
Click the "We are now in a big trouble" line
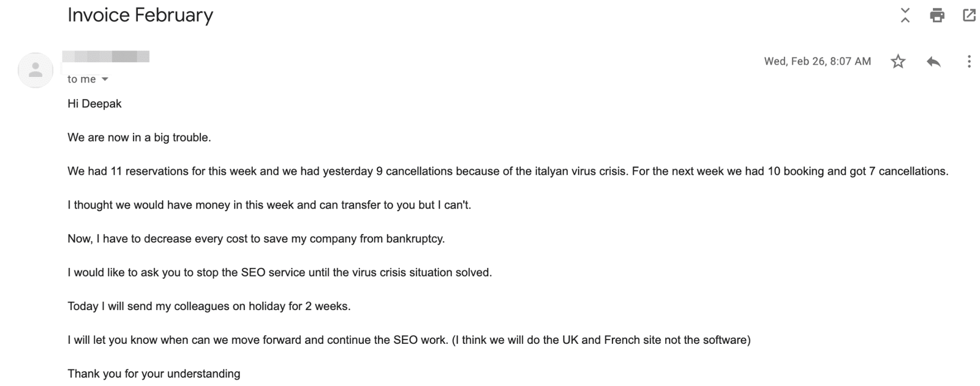(x=139, y=138)
